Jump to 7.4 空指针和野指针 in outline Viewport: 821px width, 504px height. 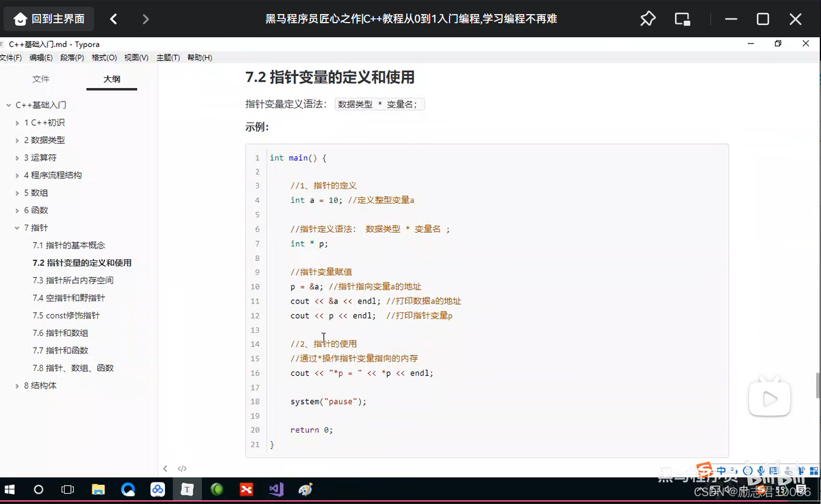click(68, 298)
